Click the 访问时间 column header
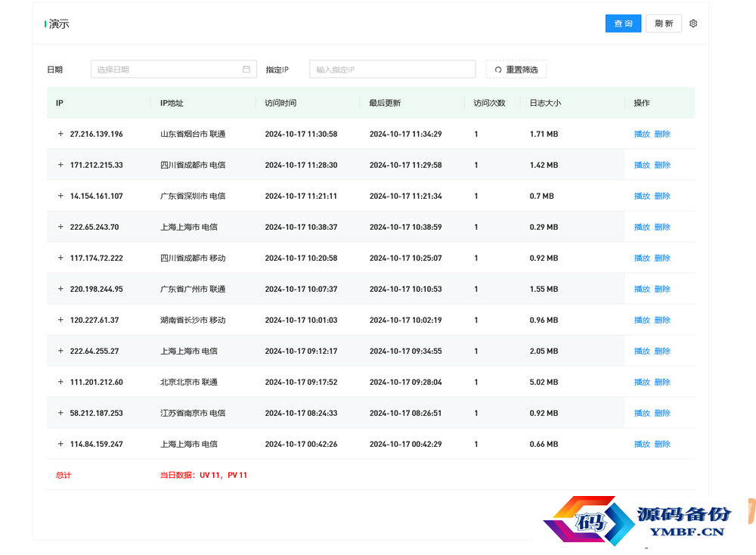756x555 pixels. [x=280, y=103]
